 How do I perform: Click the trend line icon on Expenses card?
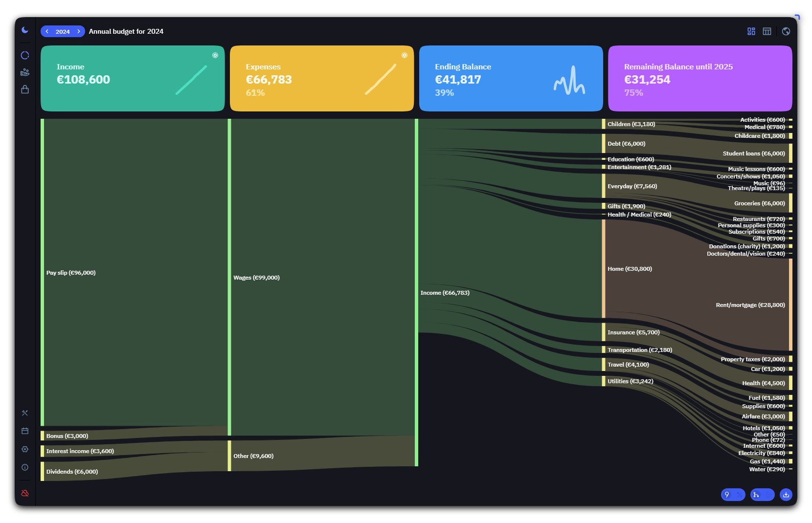(x=381, y=80)
